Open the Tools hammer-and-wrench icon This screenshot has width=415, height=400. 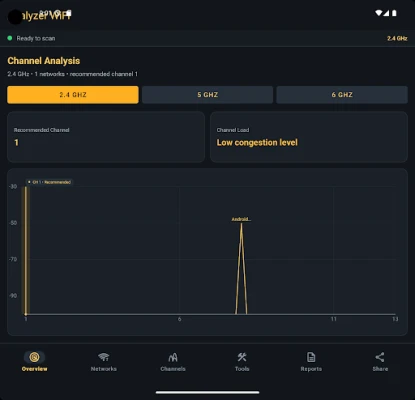tap(242, 357)
